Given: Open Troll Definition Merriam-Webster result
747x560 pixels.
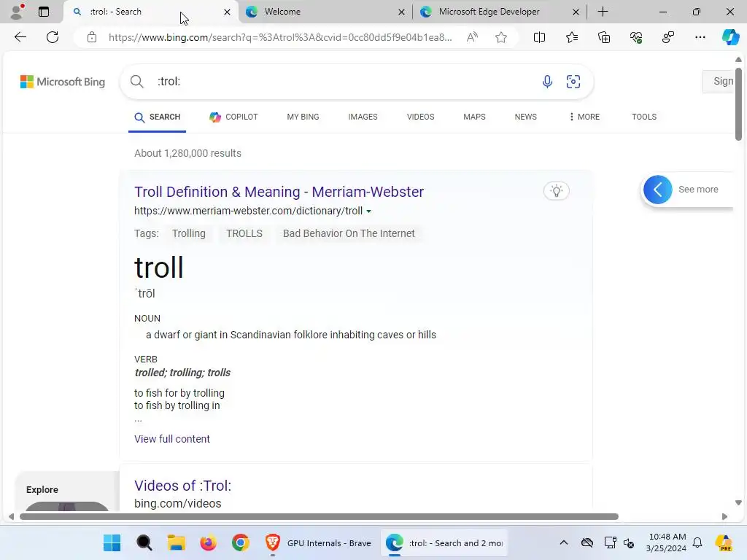Looking at the screenshot, I should coord(279,192).
